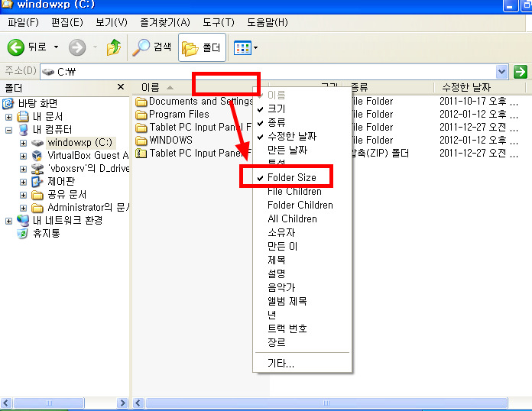Toggle the 수정한 날짜 column option
This screenshot has width=532, height=411.
pyautogui.click(x=291, y=136)
